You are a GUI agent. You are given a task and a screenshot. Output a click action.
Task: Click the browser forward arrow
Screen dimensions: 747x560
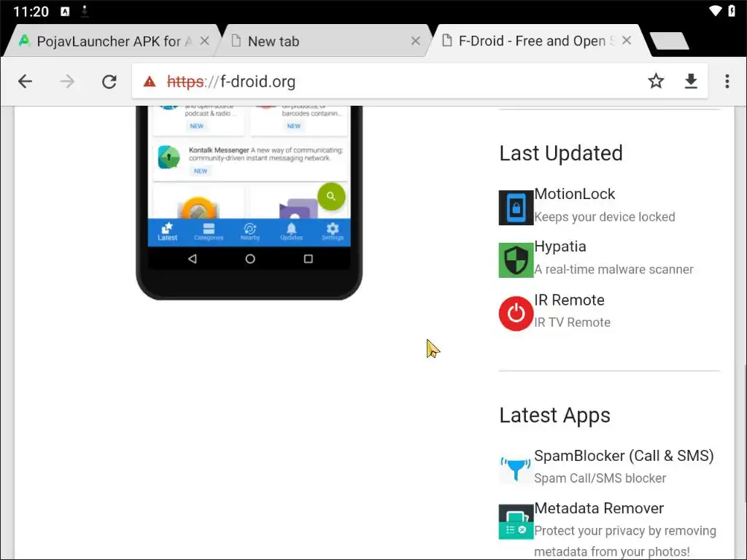tap(67, 82)
